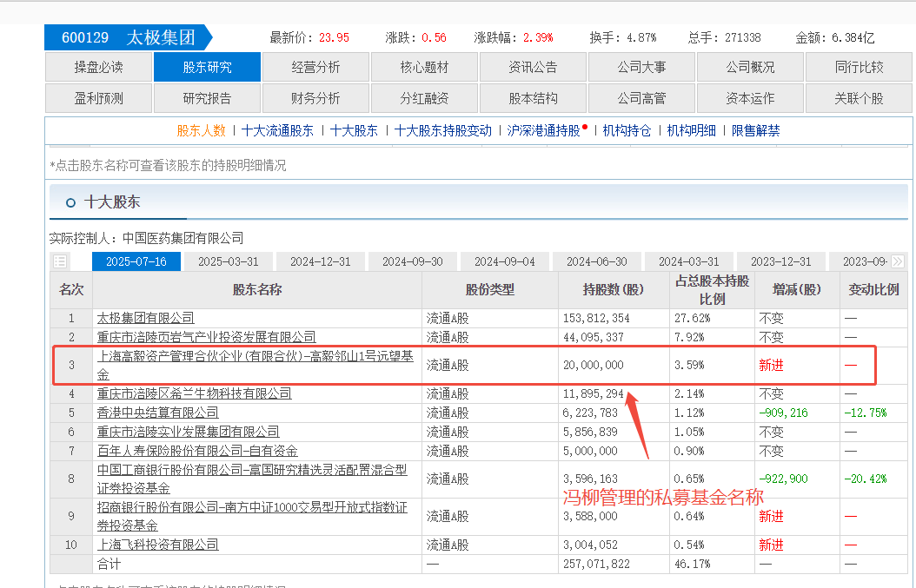Jump to 十大流通股东 section
Image resolution: width=916 pixels, height=588 pixels.
[277, 131]
